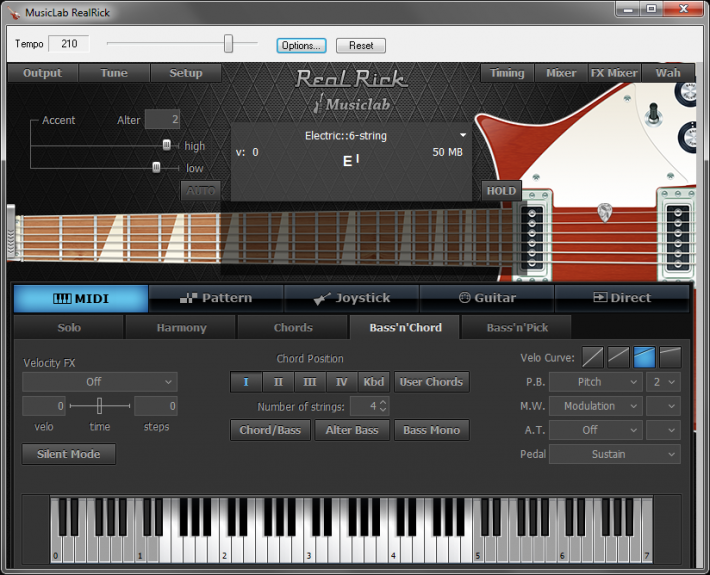Click the Alter value field
Viewport: 710px width, 575px height.
click(x=162, y=119)
